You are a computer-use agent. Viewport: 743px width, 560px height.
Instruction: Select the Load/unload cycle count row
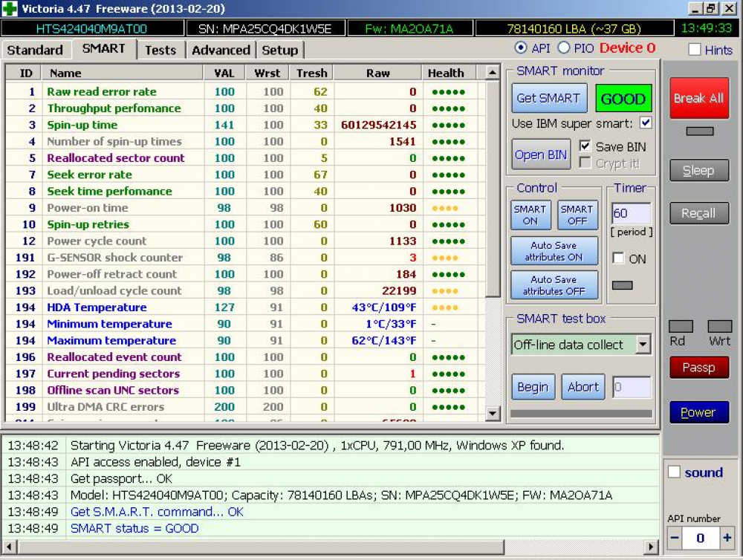pyautogui.click(x=245, y=290)
